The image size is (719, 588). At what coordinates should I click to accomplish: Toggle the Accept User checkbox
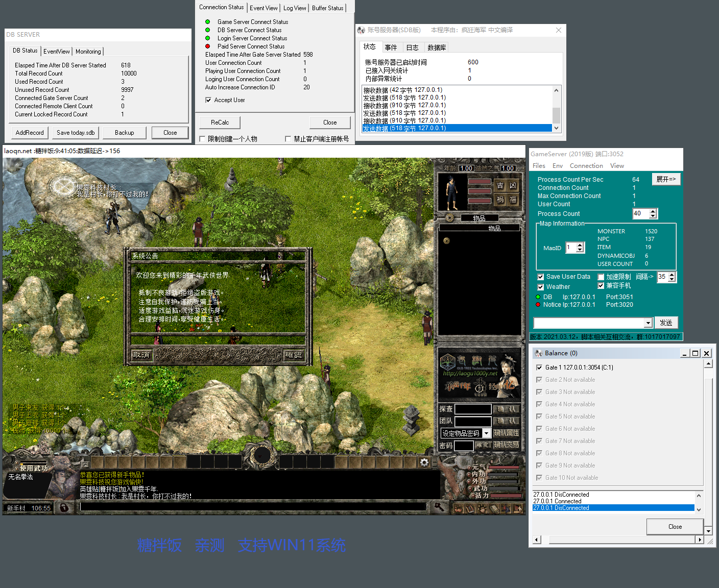tap(208, 100)
